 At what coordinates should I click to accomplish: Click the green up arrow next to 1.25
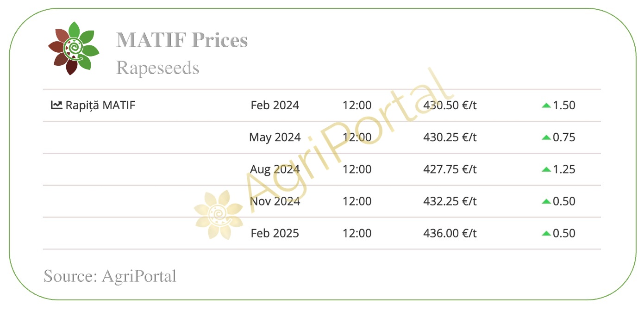[546, 169]
